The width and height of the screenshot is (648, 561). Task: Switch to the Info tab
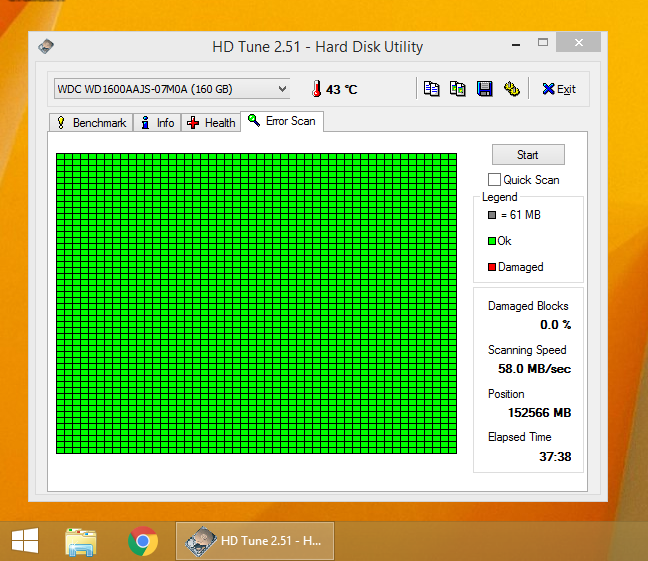[x=157, y=123]
